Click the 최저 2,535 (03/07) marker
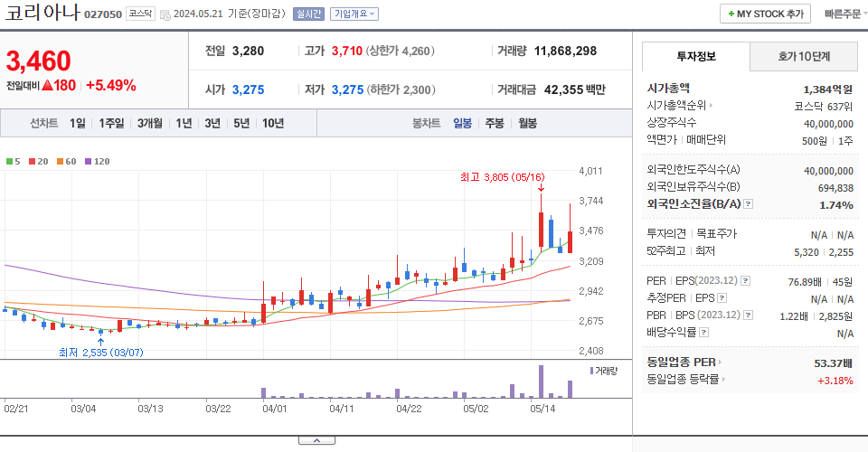Viewport: 868px width, 452px height. (x=100, y=353)
